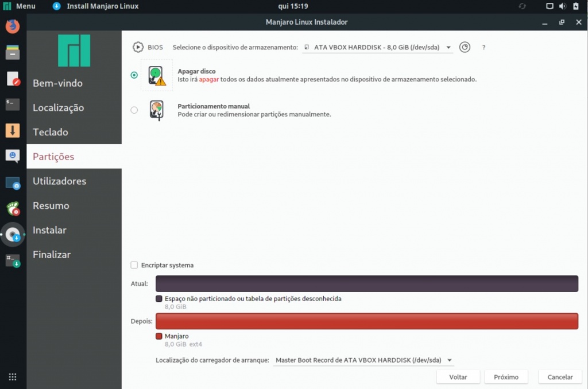Screen dimensions: 588x389
Task: Click the BIOS boot mode indicator icon
Action: pos(137,47)
